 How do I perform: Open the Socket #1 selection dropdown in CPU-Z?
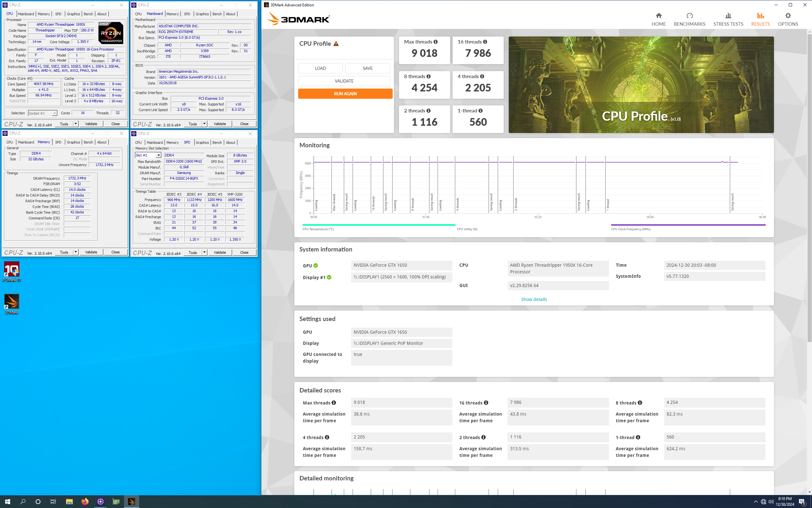pyautogui.click(x=43, y=113)
